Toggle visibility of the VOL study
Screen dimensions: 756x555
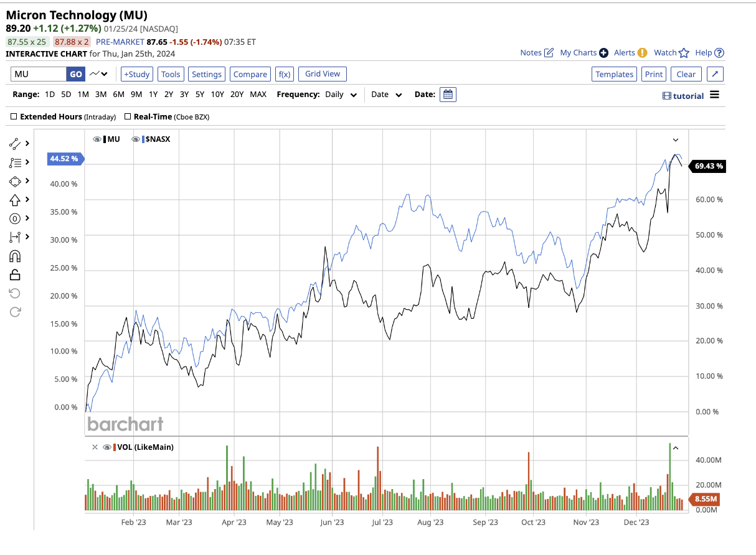[x=106, y=447]
